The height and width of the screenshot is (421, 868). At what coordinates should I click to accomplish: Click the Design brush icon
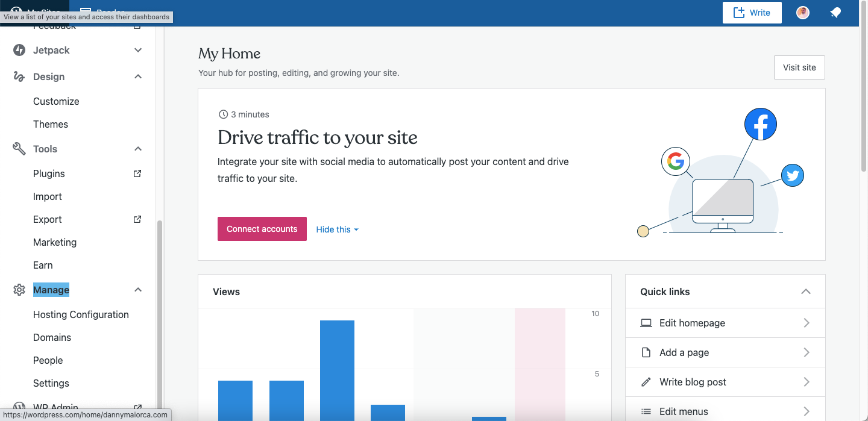coord(19,77)
